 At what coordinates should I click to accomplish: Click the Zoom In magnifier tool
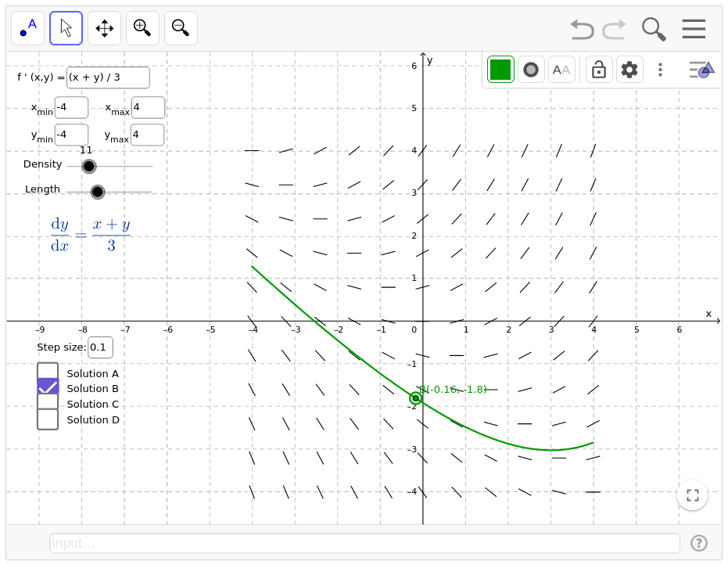coord(142,28)
